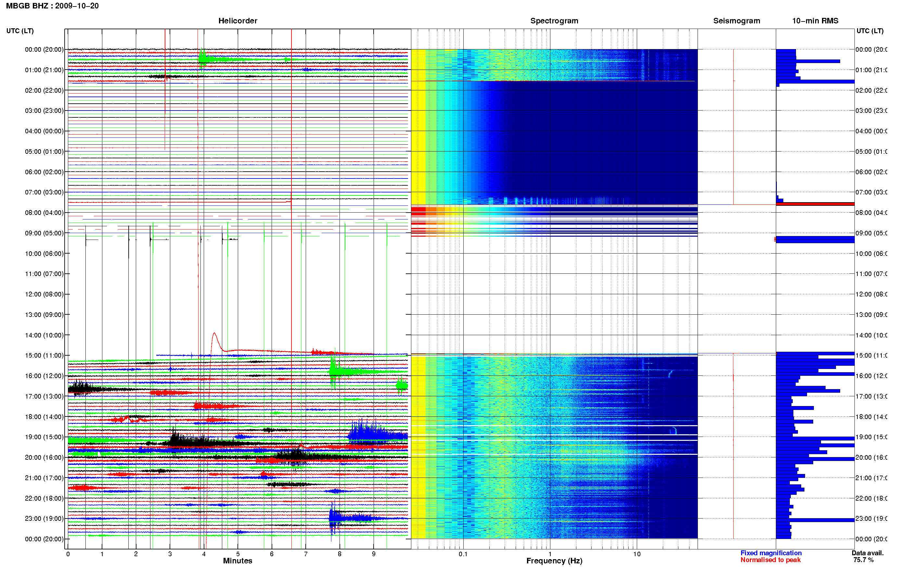This screenshot has height=578, width=924.
Task: Click the left '20:00 (16:00)' time label
Action: pyautogui.click(x=44, y=458)
